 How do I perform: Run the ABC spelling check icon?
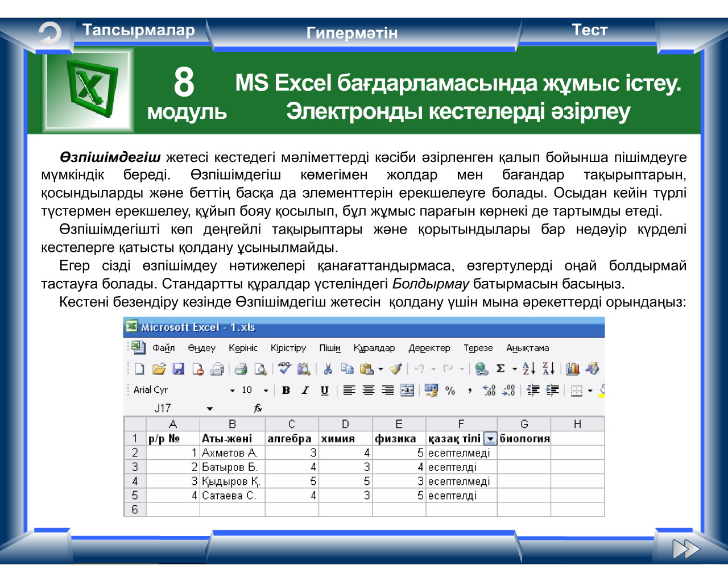coord(284,368)
